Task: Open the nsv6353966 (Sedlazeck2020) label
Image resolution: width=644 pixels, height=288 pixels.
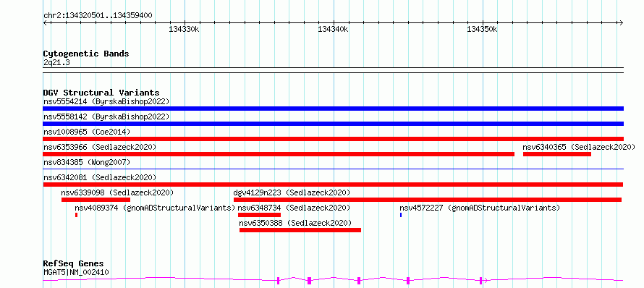Action: (x=100, y=147)
